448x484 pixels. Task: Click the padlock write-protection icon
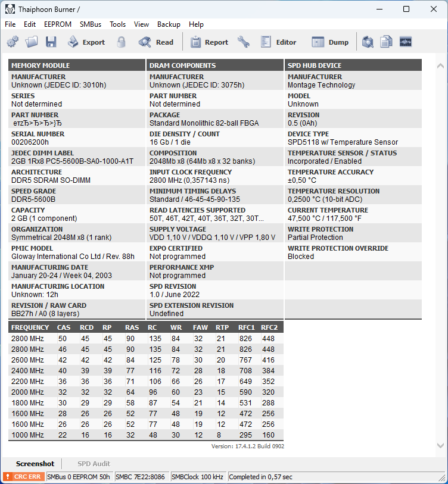[122, 42]
